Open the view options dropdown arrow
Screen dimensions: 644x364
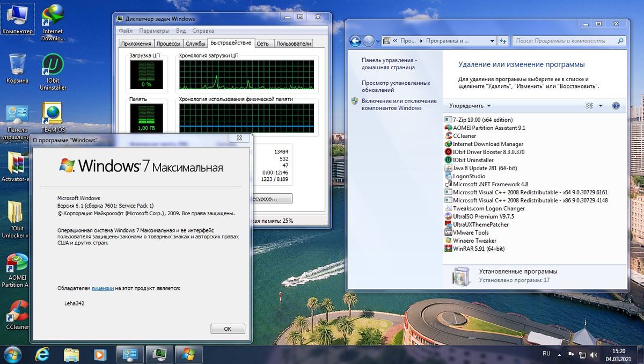click(601, 106)
